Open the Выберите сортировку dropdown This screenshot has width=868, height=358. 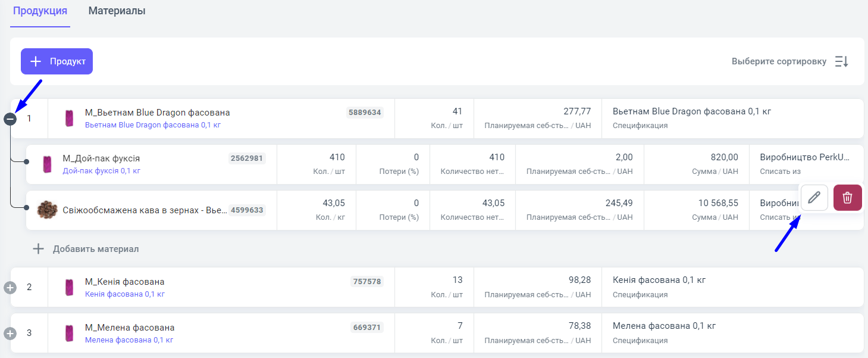[778, 61]
